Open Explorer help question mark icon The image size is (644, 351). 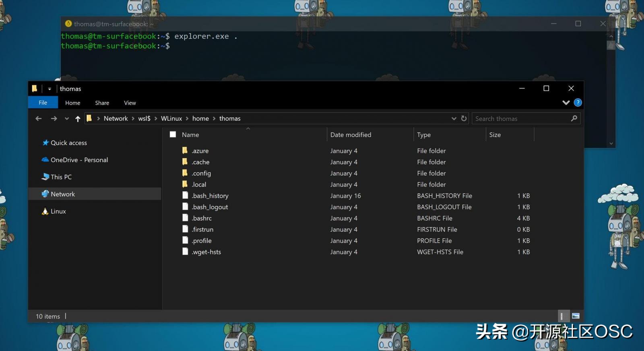pos(578,103)
